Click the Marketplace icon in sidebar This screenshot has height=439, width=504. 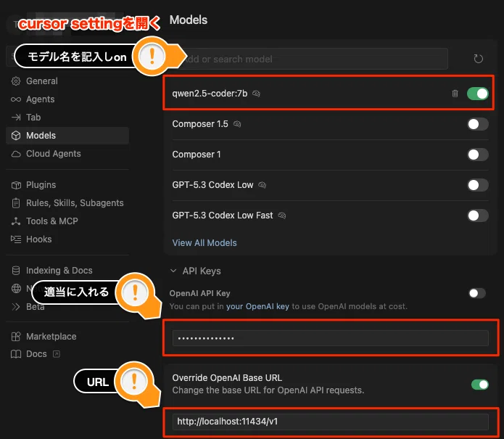16,337
